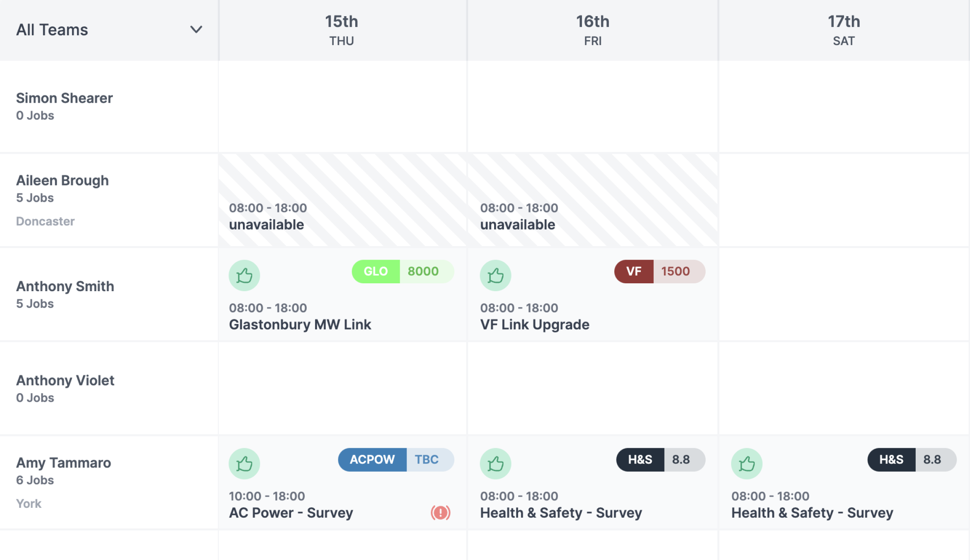Select the 16th FRI column header
The width and height of the screenshot is (970, 560).
[593, 30]
